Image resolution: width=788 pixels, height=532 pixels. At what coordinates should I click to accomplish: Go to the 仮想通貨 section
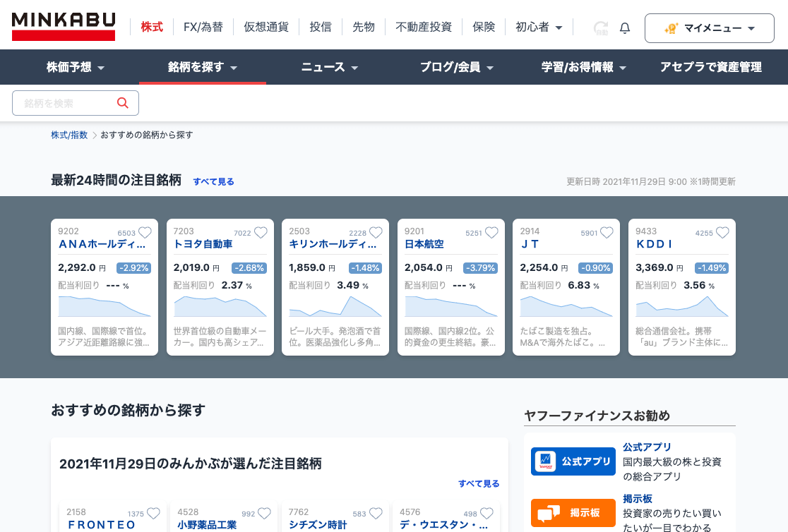pyautogui.click(x=266, y=27)
